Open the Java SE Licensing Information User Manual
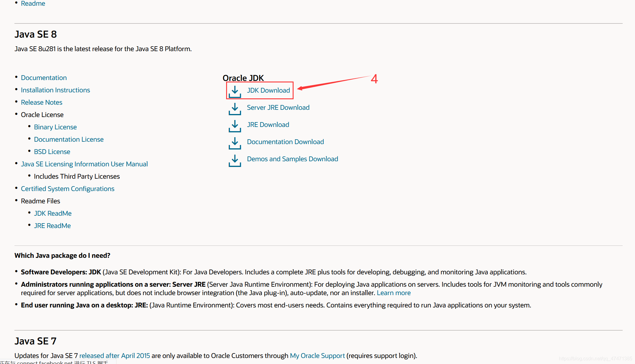 (85, 163)
